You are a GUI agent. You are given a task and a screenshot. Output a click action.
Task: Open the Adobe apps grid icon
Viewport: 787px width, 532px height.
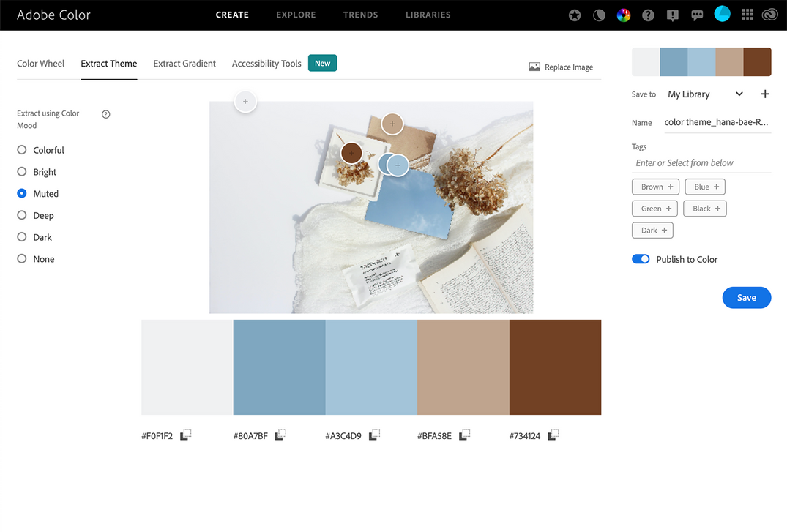747,15
